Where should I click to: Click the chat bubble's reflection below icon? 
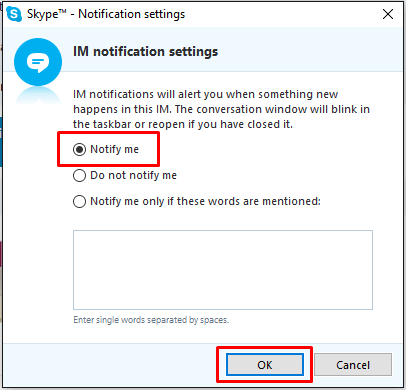point(38,96)
